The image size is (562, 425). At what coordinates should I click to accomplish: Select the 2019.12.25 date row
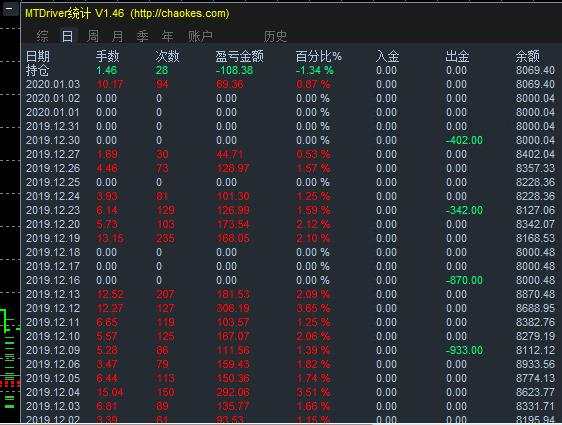[53, 182]
